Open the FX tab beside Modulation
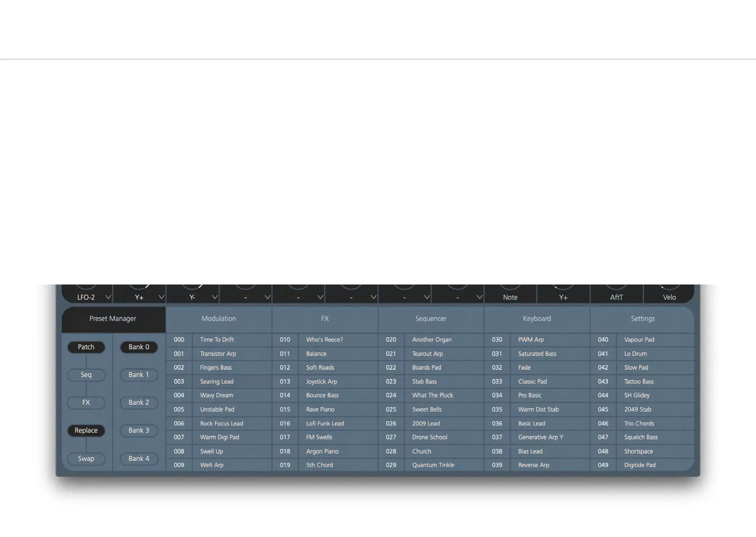Image resolution: width=756 pixels, height=537 pixels. pyautogui.click(x=325, y=319)
